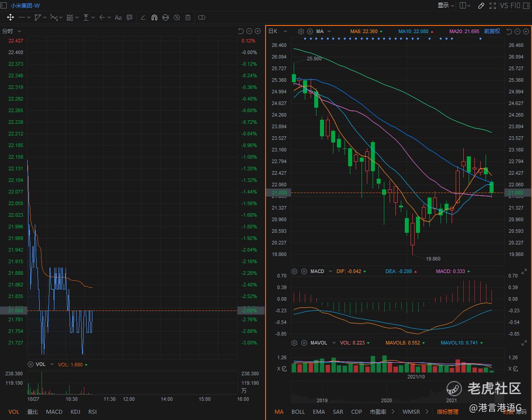Viewport: 532px width, 420px height.
Task: Select the price range marker tool
Action: (x=86, y=17)
